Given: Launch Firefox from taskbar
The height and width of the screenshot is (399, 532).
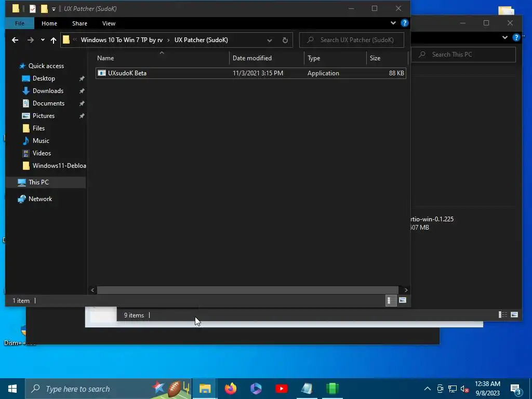Looking at the screenshot, I should click(x=231, y=389).
